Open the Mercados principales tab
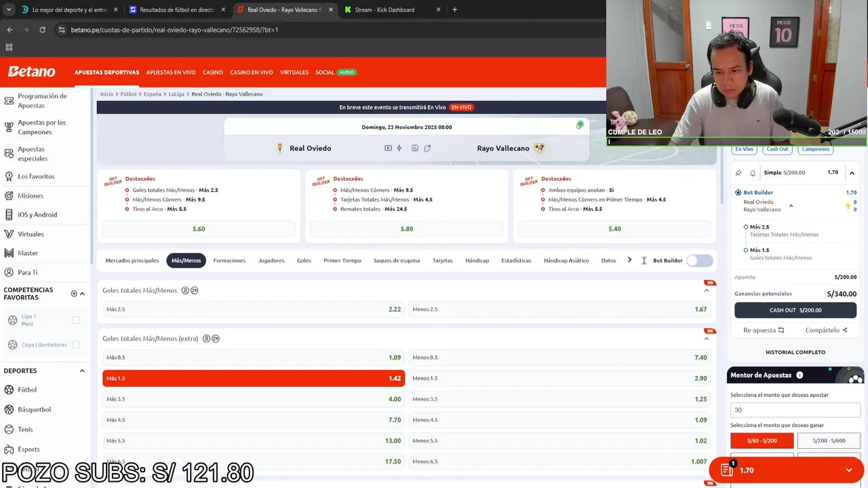The image size is (868, 488). point(132,260)
